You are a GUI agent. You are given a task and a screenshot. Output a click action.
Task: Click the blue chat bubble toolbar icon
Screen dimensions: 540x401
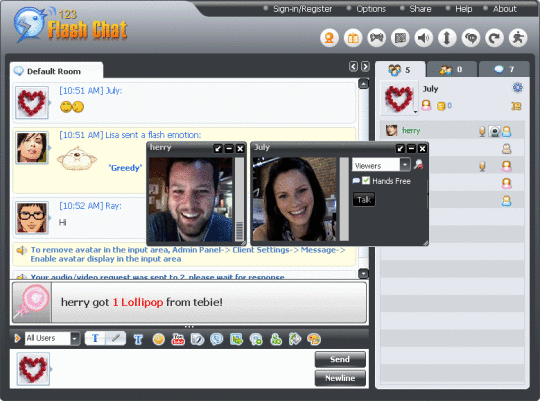click(x=217, y=339)
